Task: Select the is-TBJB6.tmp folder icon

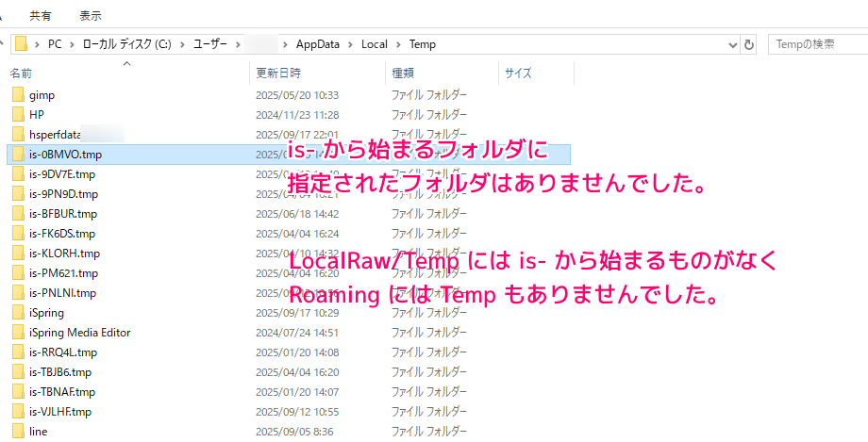Action: pos(18,371)
